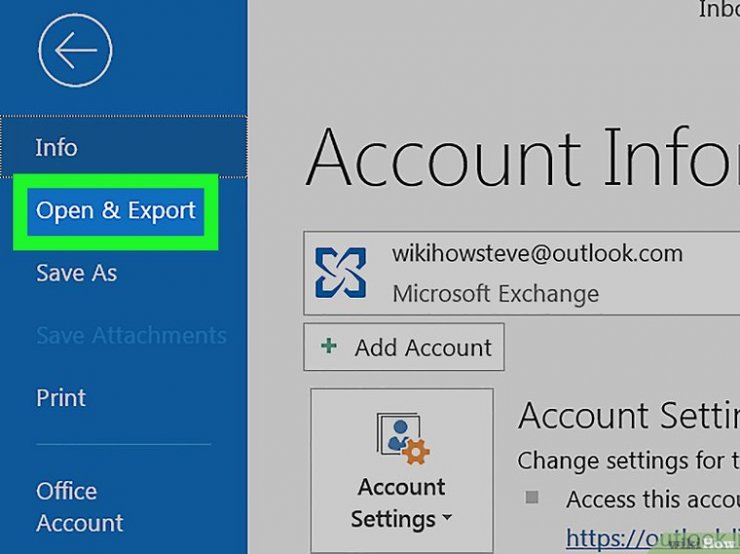The width and height of the screenshot is (740, 554).
Task: Open the Office Account page
Action: pyautogui.click(x=79, y=507)
